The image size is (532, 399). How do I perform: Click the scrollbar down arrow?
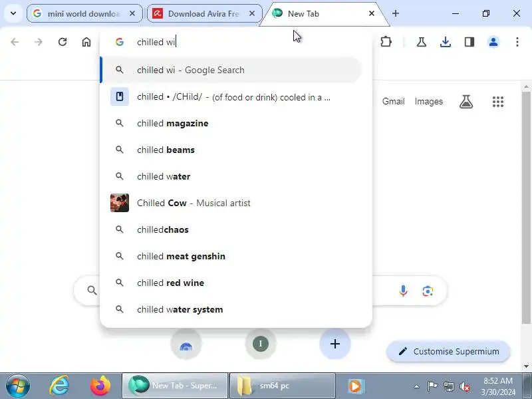[526, 366]
